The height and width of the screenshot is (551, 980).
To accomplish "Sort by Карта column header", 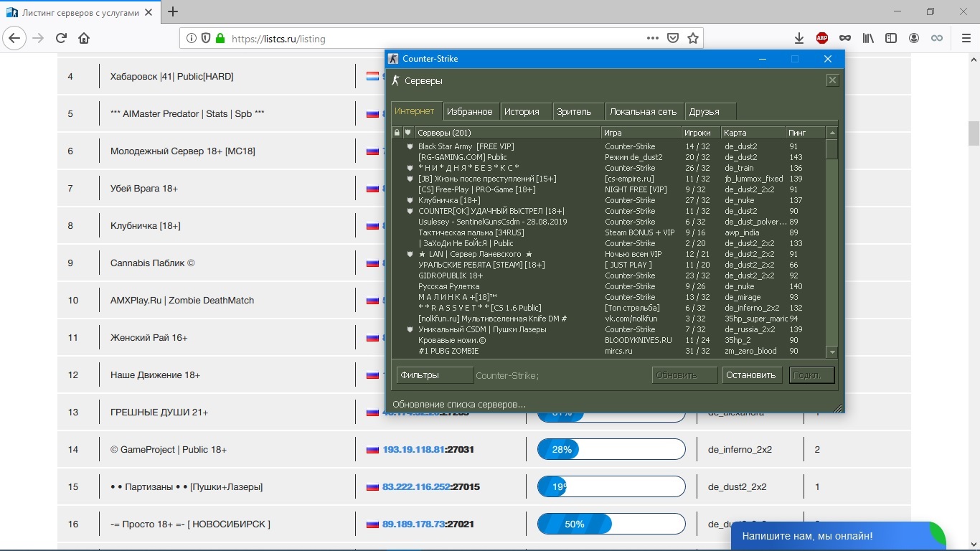I will [x=753, y=133].
